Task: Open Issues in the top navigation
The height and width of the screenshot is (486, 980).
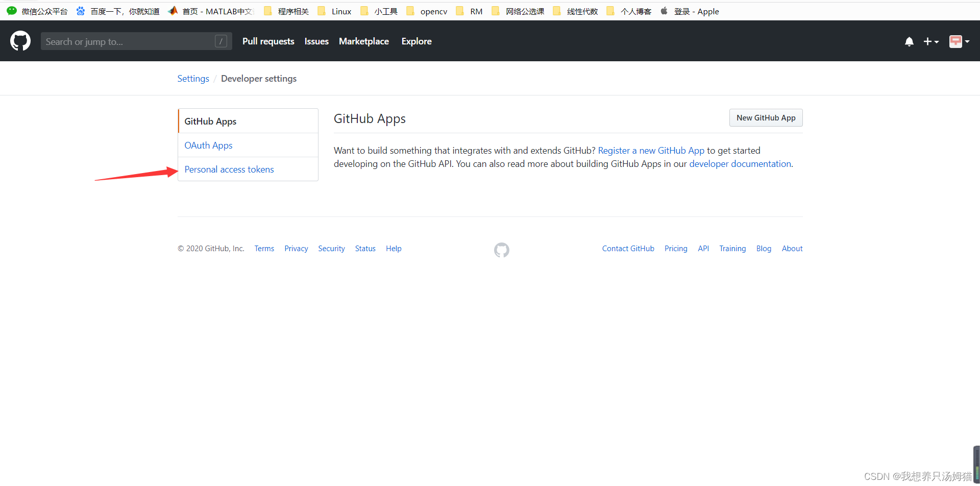Action: [316, 41]
